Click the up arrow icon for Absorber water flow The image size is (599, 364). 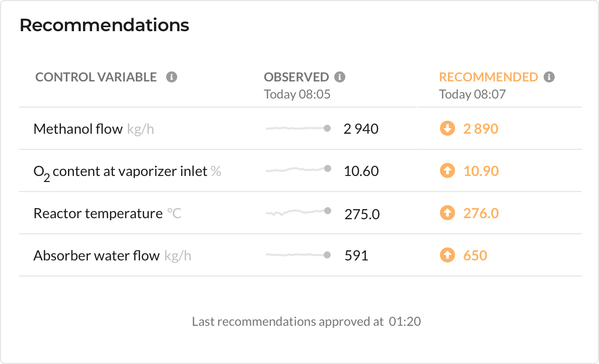(x=447, y=255)
